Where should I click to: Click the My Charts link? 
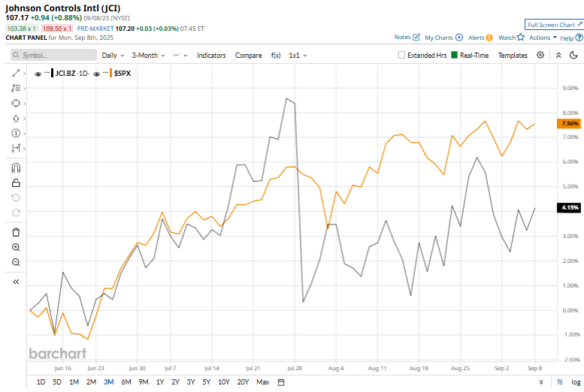(439, 38)
